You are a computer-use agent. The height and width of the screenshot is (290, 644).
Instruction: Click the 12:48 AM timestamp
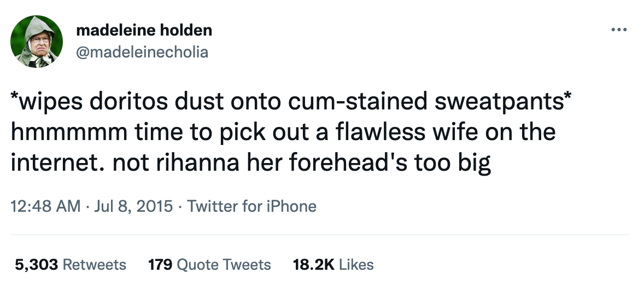[46, 206]
